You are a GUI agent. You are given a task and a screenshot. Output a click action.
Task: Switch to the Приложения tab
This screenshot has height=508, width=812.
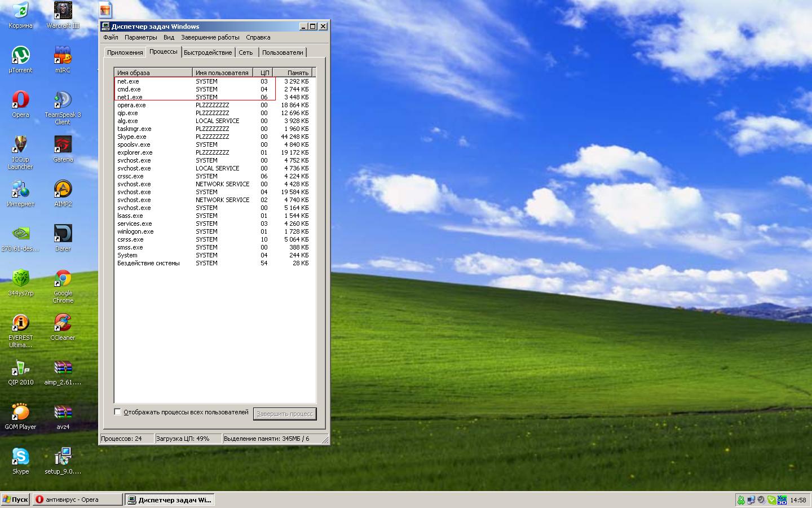(x=125, y=52)
